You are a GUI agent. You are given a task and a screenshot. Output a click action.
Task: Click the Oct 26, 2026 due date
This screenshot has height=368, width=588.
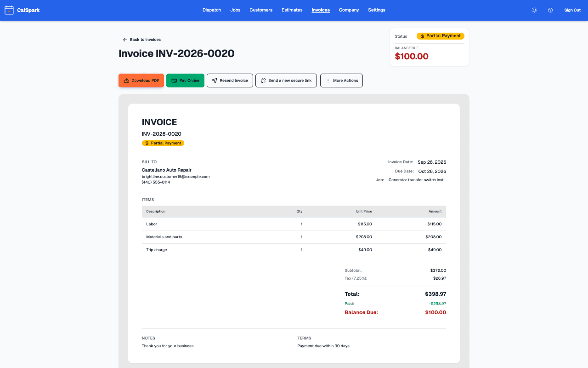(432, 171)
